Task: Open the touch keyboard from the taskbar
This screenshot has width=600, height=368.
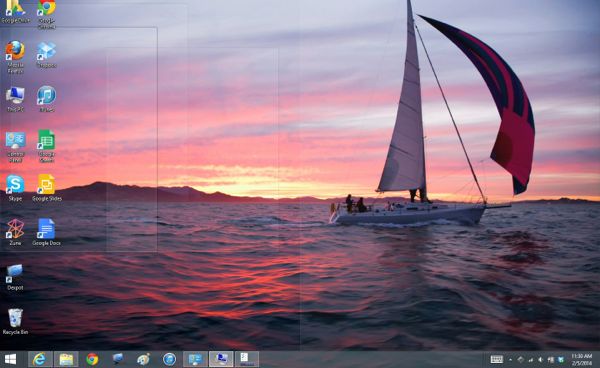Action: pyautogui.click(x=497, y=359)
